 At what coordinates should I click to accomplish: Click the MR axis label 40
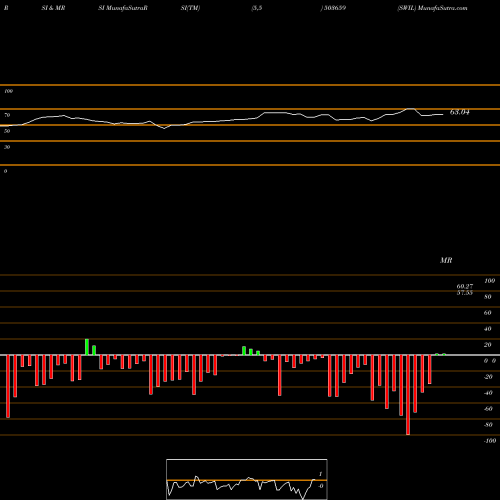click(488, 329)
